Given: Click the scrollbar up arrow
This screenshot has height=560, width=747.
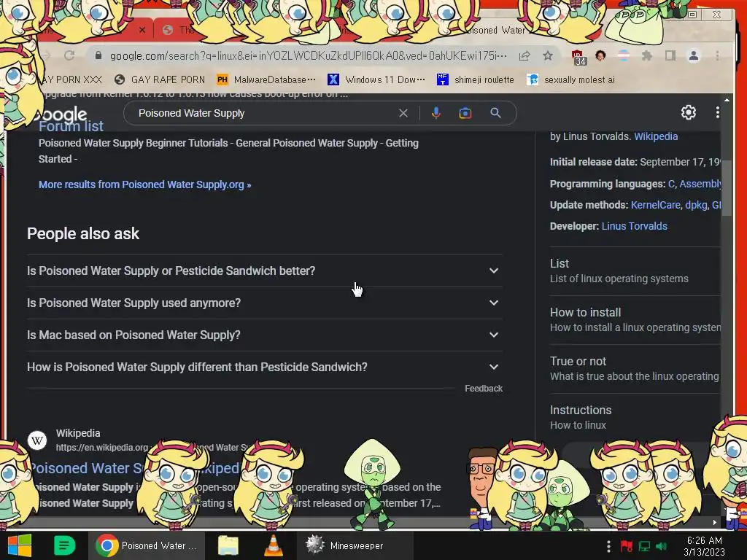Looking at the screenshot, I should coord(727,100).
